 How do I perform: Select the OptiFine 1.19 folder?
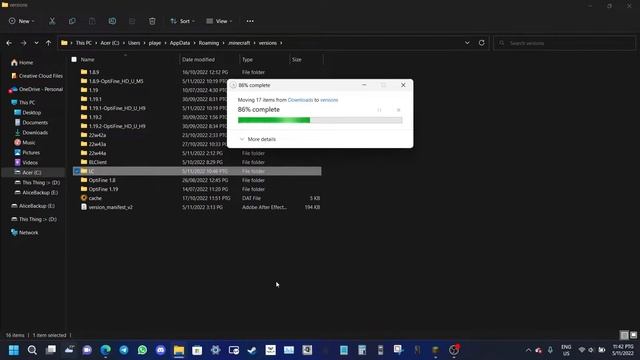[x=100, y=189]
